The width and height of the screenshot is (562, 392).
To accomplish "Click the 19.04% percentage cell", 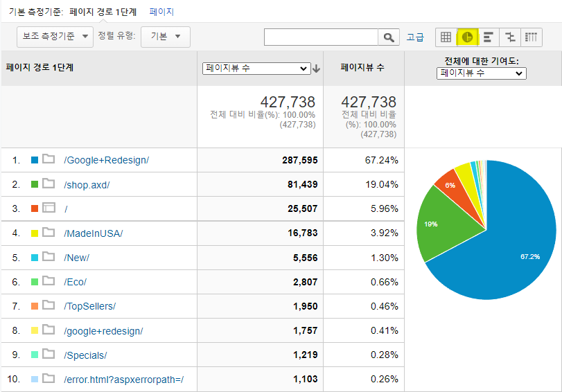I will [x=381, y=184].
